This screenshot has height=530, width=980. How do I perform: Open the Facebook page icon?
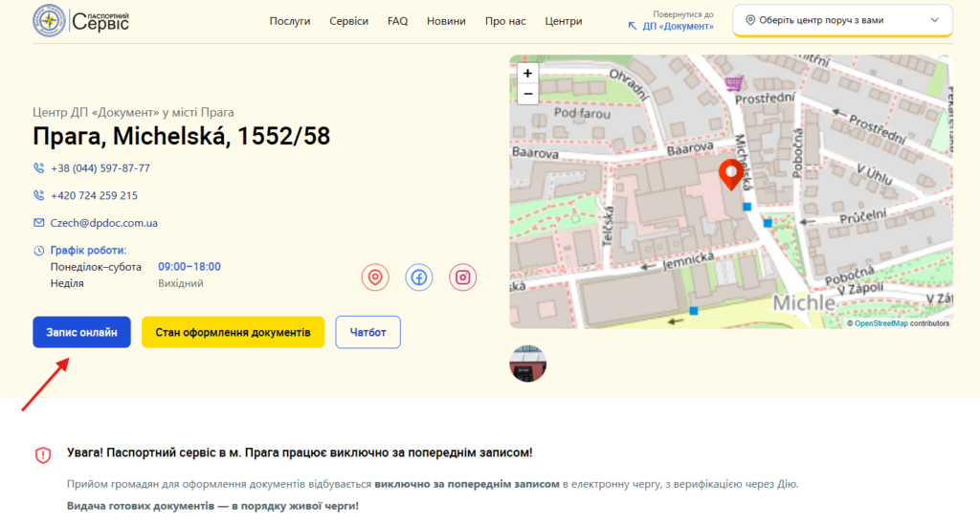point(419,277)
